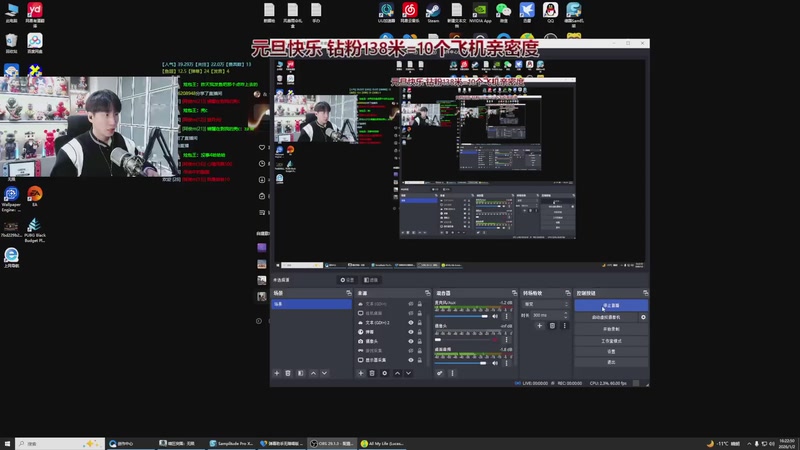
Task: Remove selected source with trash icon
Action: [x=372, y=373]
